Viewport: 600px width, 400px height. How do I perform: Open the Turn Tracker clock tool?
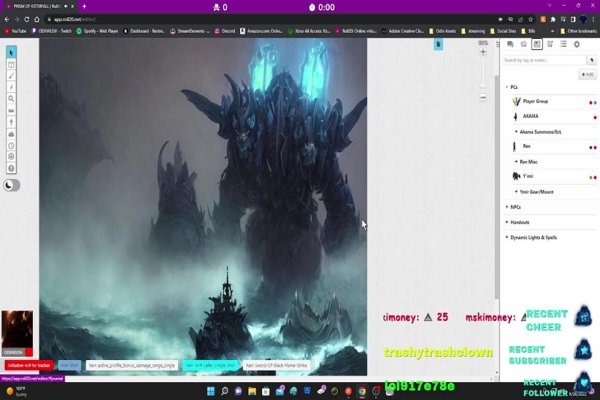pyautogui.click(x=11, y=145)
